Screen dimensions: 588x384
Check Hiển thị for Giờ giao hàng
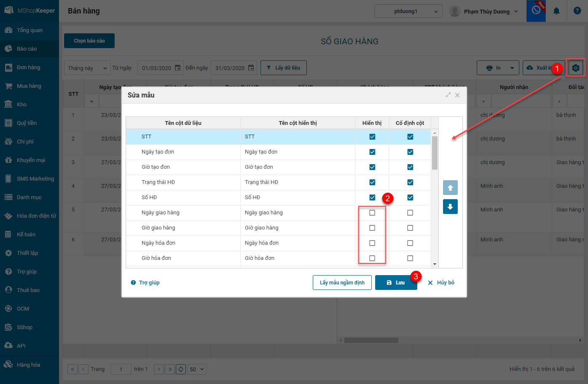(372, 228)
